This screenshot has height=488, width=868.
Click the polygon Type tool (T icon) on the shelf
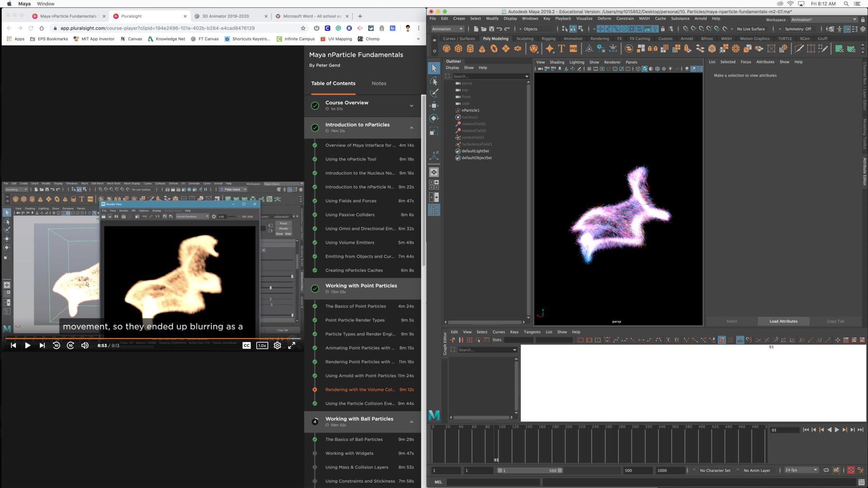coord(561,49)
